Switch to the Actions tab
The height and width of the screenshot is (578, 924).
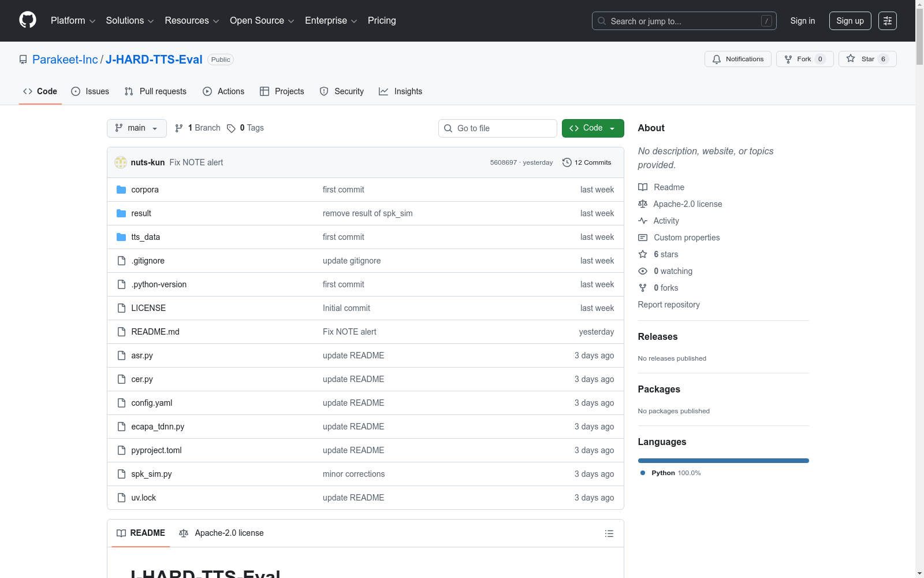[223, 91]
